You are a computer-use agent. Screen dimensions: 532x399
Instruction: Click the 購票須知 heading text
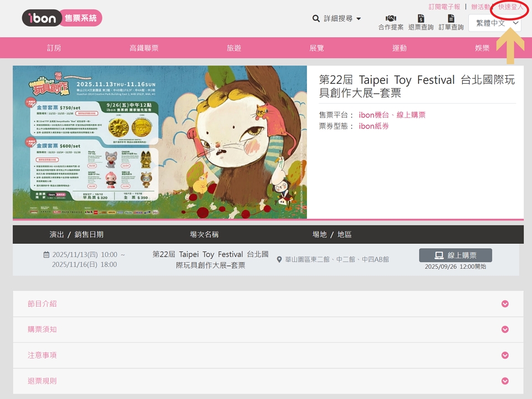tap(42, 329)
